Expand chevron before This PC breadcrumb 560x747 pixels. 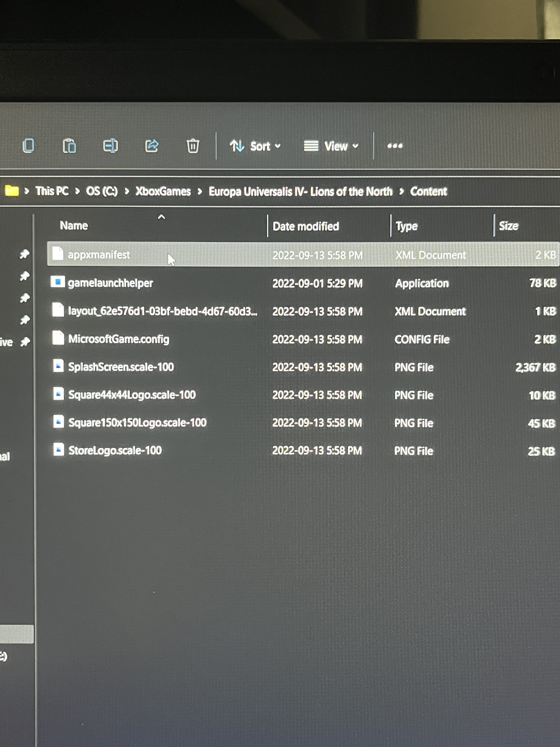pos(27,191)
